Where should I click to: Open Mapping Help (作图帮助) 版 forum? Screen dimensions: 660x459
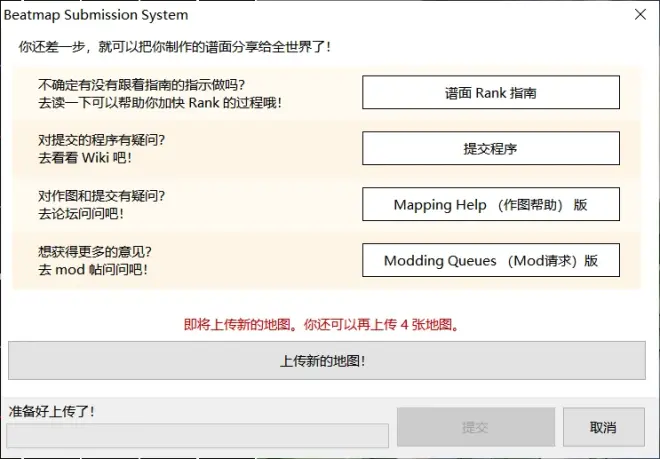click(x=491, y=204)
